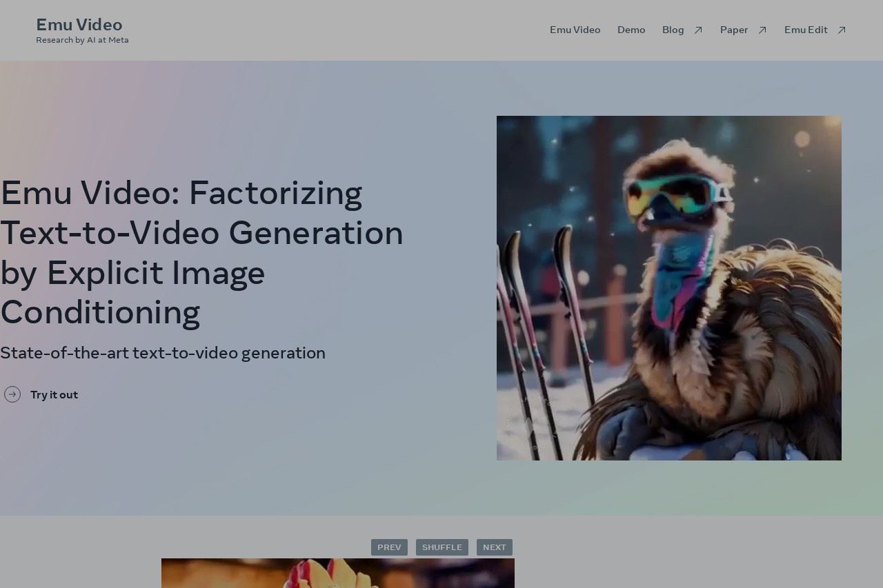Screen dimensions: 883x588
Task: Click the state-of-the-art subtitle text
Action: click(x=163, y=353)
